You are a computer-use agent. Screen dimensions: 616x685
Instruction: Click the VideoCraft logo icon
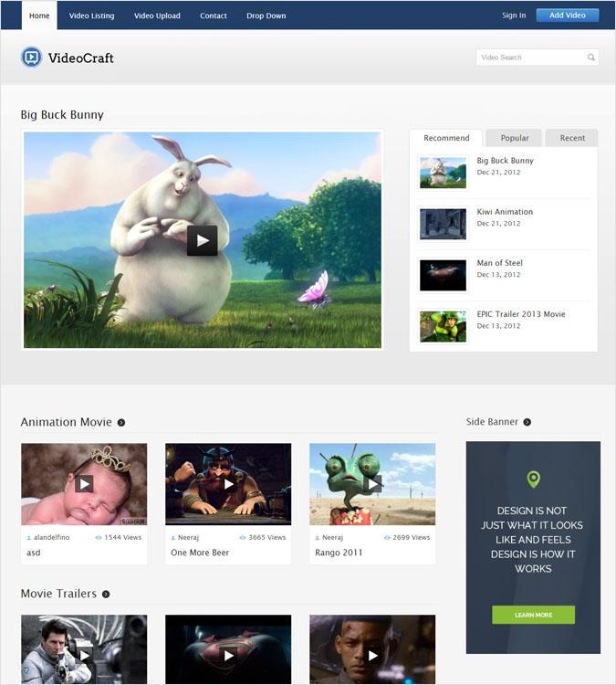pos(31,58)
